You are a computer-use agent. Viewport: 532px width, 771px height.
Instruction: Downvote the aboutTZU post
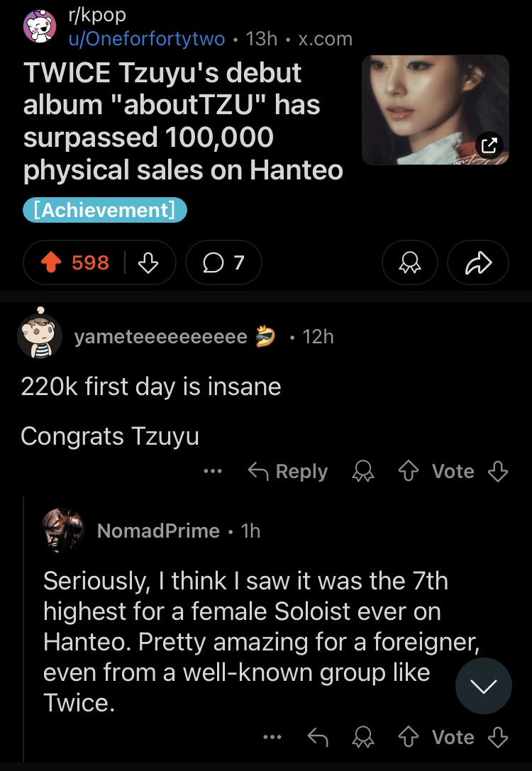147,263
